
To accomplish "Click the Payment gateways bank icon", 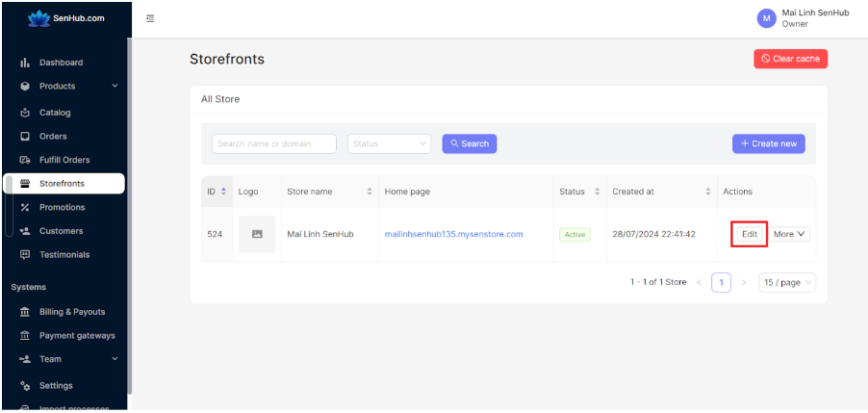I will tap(25, 335).
